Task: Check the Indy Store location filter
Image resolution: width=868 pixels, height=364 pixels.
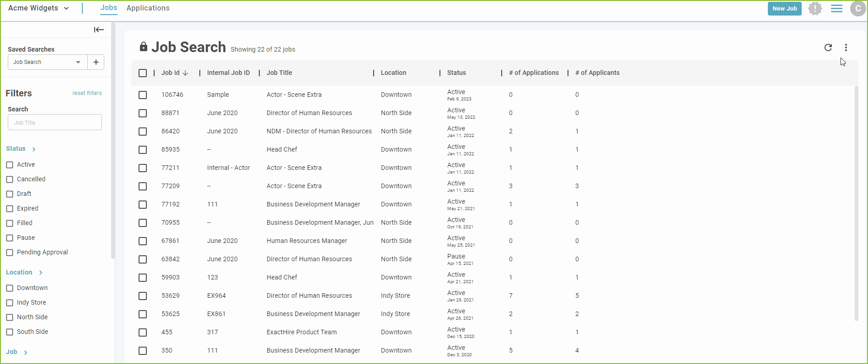Action: pos(10,303)
